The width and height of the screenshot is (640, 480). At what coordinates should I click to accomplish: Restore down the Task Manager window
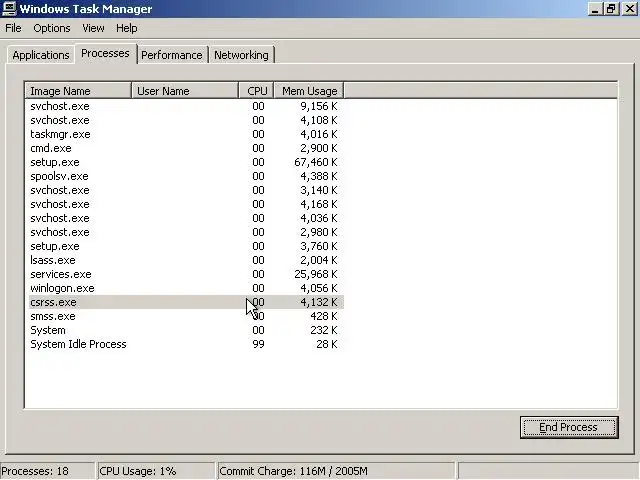pyautogui.click(x=611, y=9)
